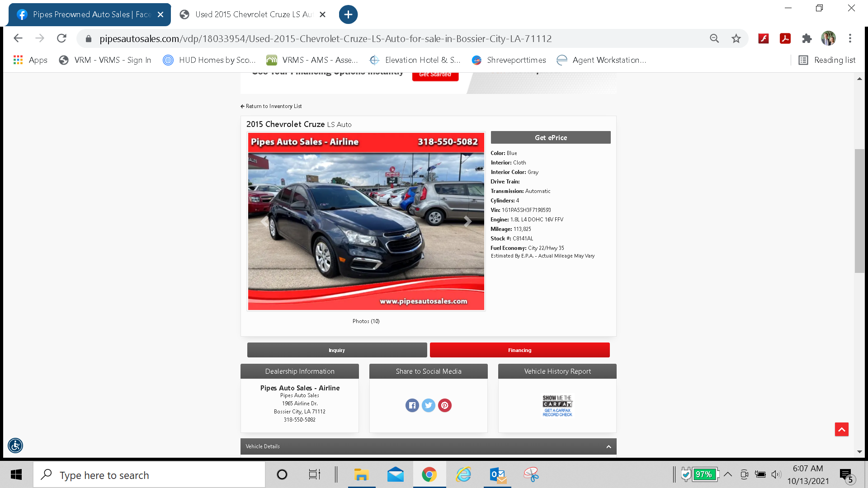Click the red Financing button
Viewport: 868px width, 488px height.
[520, 350]
